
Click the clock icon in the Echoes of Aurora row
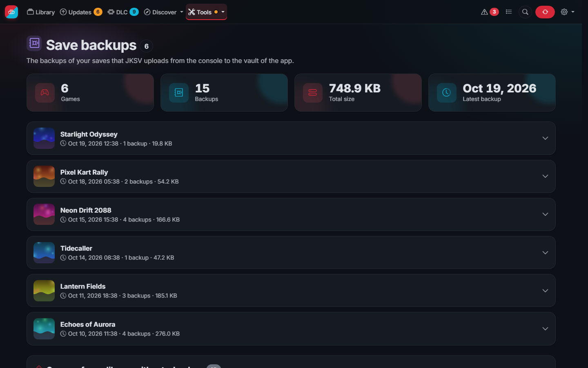click(x=63, y=334)
